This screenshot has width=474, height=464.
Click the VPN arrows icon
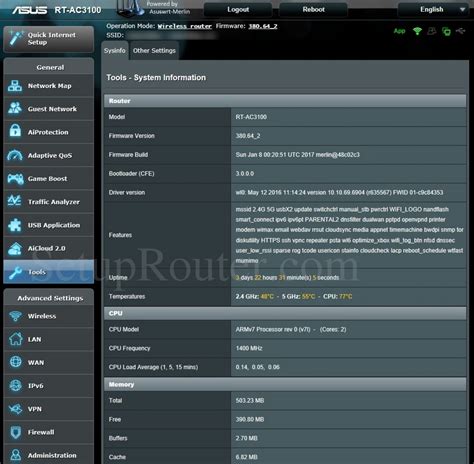[x=15, y=409]
